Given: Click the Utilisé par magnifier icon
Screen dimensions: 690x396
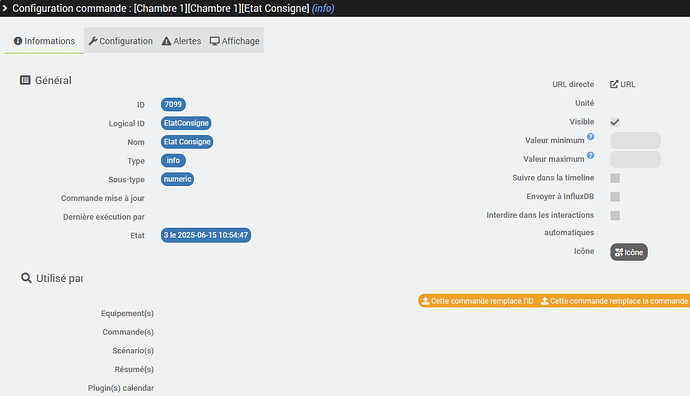Looking at the screenshot, I should [x=26, y=278].
